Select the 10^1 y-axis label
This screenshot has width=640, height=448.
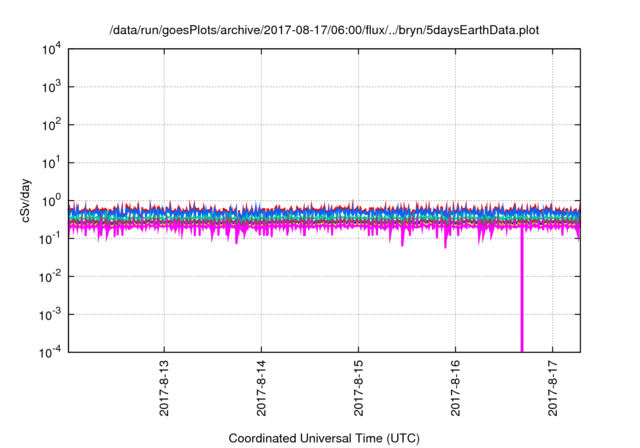click(52, 163)
